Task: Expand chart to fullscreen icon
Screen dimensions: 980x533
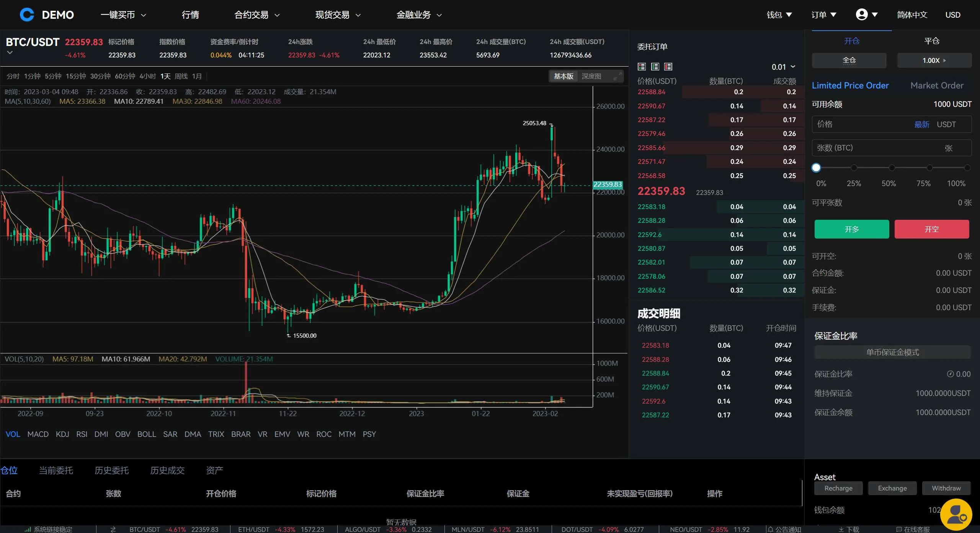Action: (617, 76)
